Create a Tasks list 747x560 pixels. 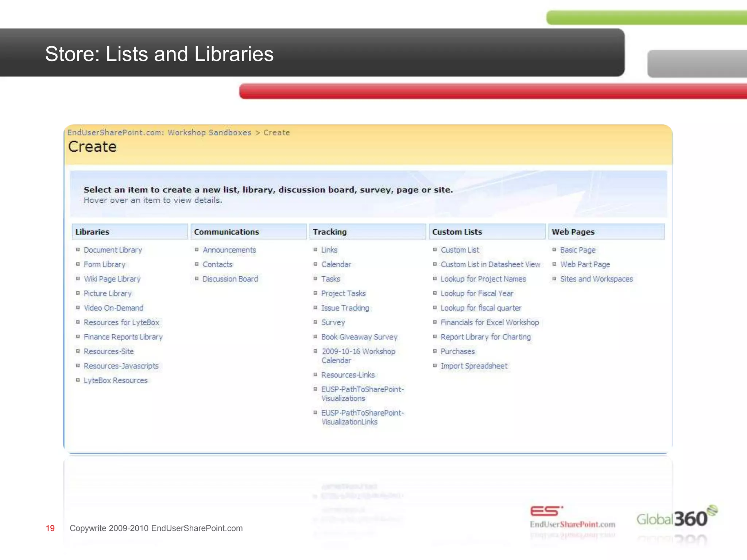point(330,279)
